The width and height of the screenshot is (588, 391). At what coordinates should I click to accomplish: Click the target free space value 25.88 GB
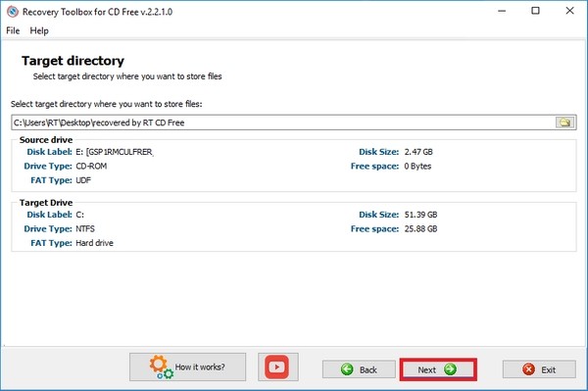pyautogui.click(x=420, y=228)
